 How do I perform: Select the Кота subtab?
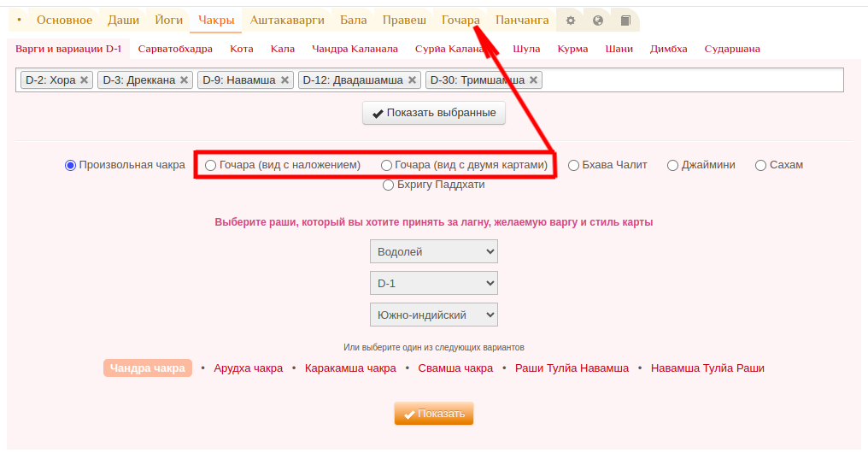[x=242, y=49]
